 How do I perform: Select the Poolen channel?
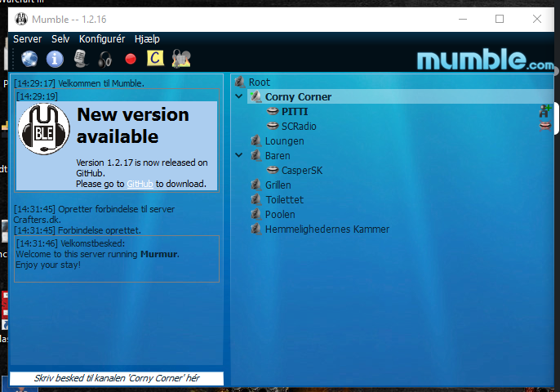click(x=280, y=215)
